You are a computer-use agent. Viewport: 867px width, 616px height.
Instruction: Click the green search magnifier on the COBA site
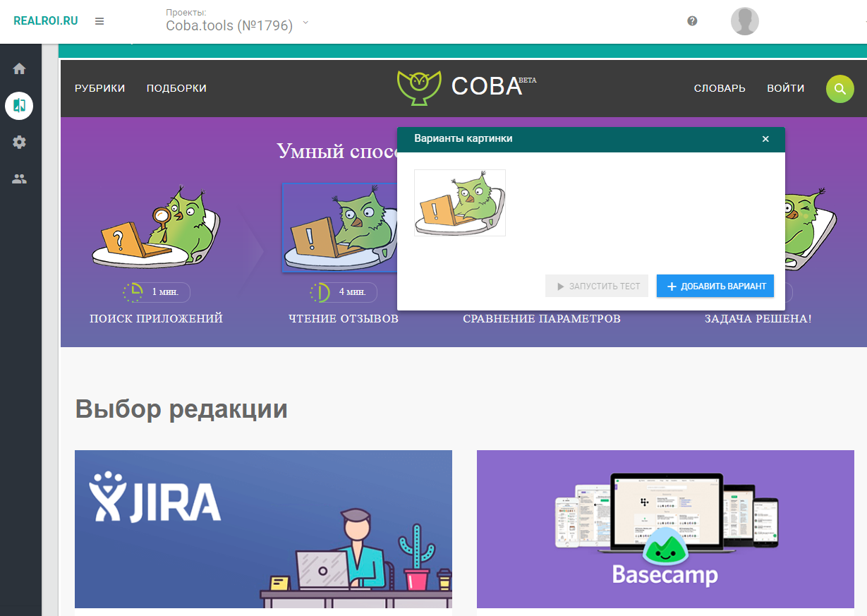pos(839,88)
